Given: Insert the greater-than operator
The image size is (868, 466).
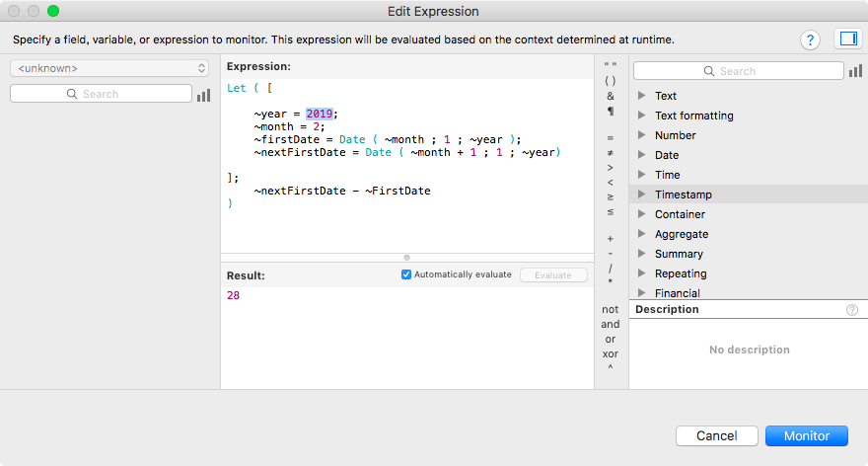Looking at the screenshot, I should coord(610,168).
